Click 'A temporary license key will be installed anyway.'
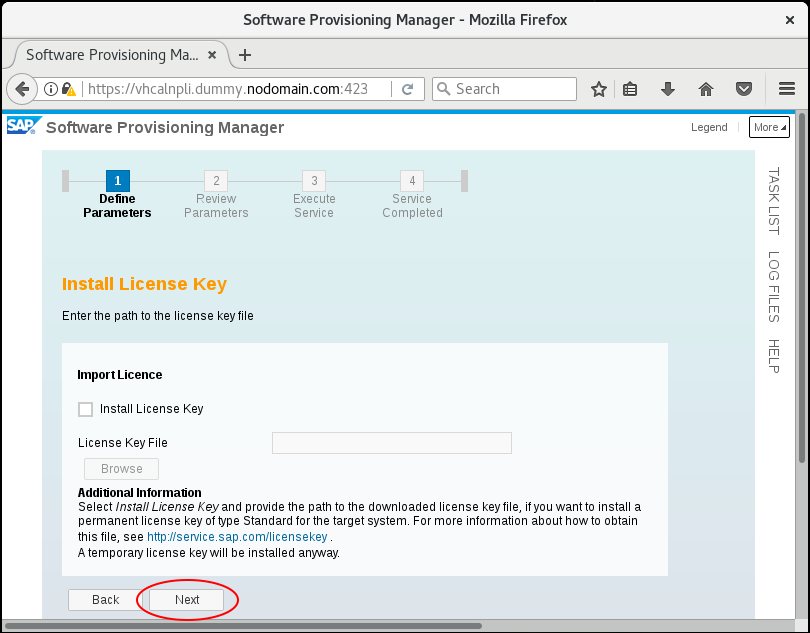The image size is (810, 633). pyautogui.click(x=209, y=553)
